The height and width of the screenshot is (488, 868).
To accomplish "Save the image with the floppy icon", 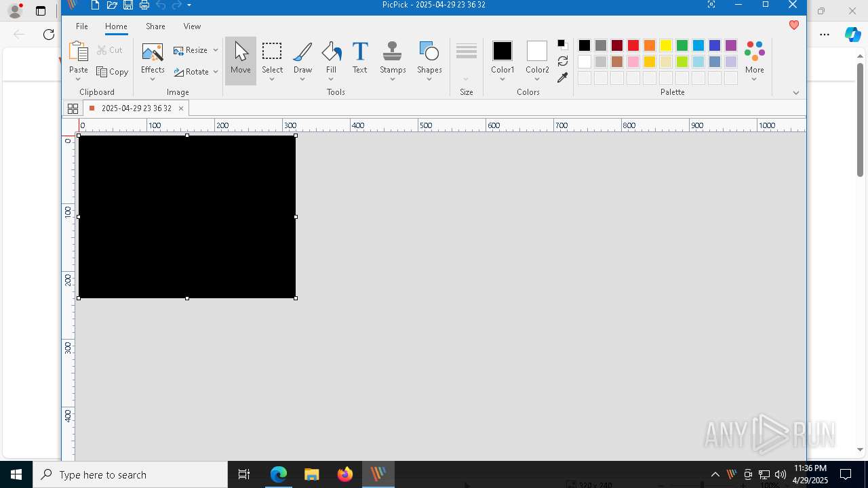I will [x=128, y=5].
